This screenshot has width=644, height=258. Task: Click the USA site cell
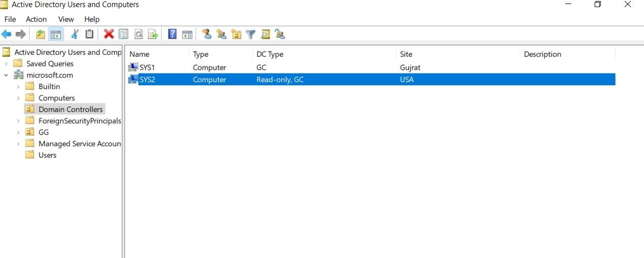pyautogui.click(x=407, y=80)
